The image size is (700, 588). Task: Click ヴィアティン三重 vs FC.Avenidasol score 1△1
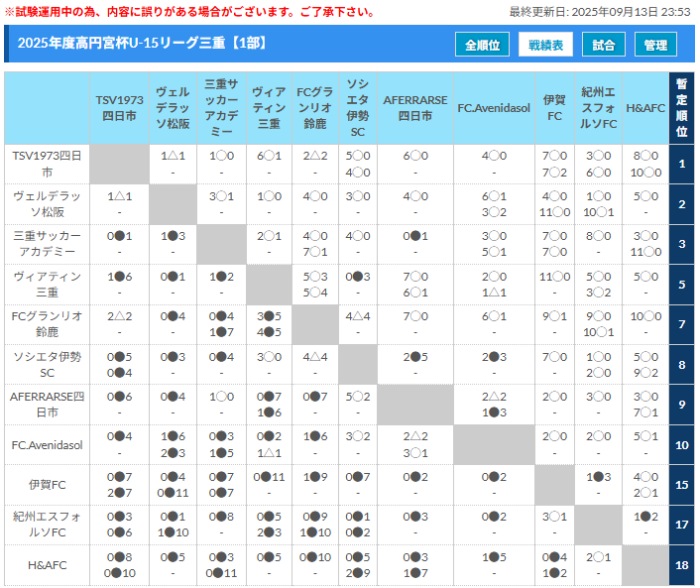[x=494, y=293]
